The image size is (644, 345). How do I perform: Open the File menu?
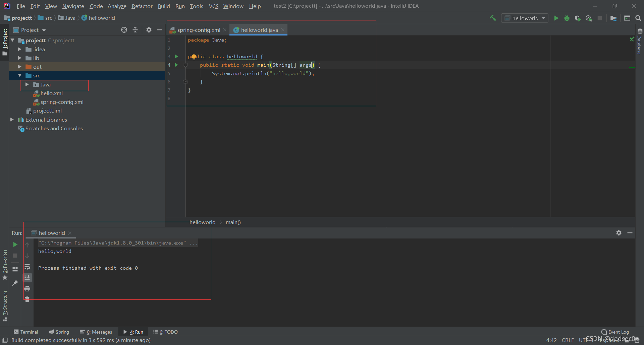click(21, 6)
